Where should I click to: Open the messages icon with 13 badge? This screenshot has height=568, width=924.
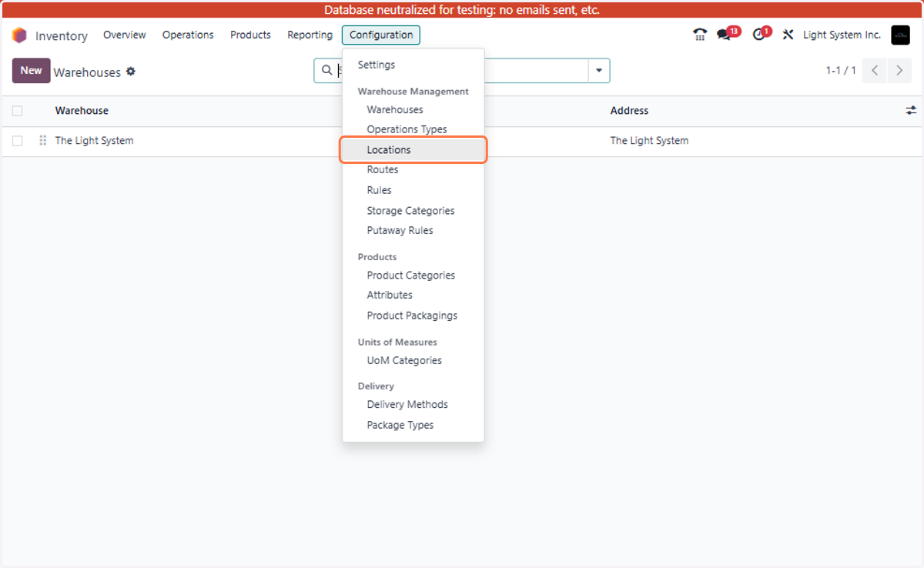coord(728,34)
